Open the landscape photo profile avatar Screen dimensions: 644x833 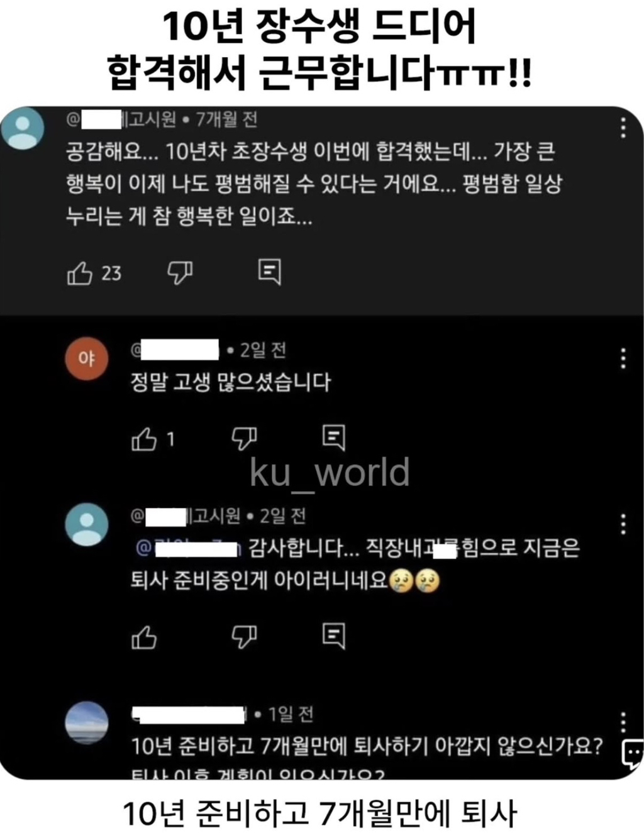pos(87,722)
